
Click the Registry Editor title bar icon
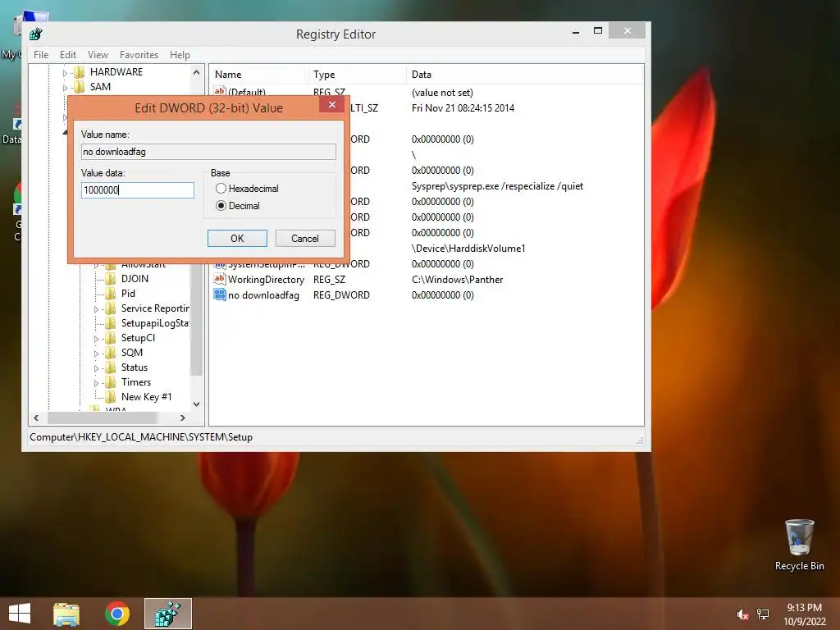pos(36,34)
